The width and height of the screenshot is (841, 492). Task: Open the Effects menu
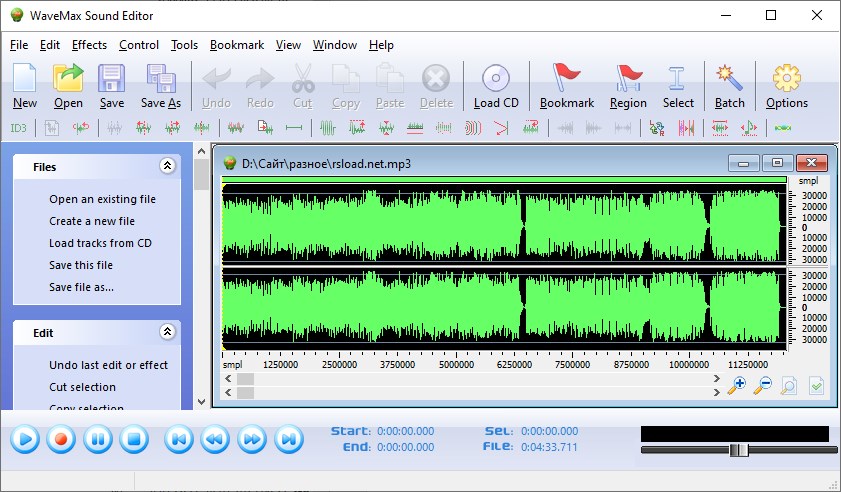pyautogui.click(x=89, y=45)
